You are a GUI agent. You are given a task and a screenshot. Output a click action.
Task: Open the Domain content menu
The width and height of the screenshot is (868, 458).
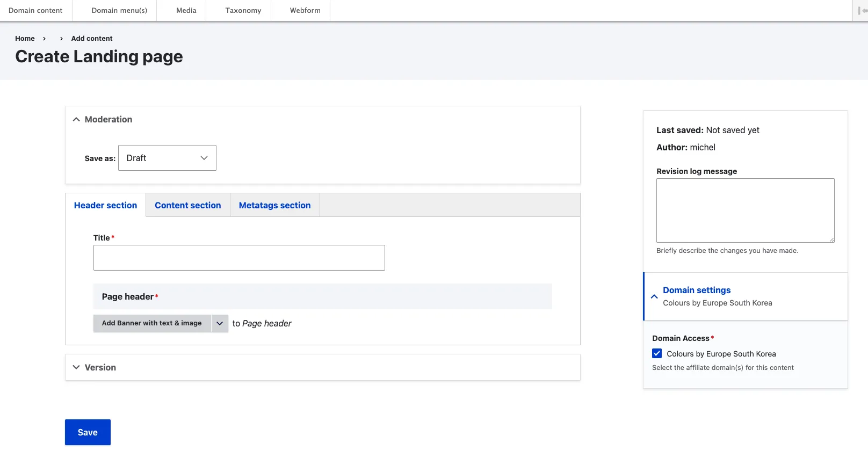pyautogui.click(x=35, y=10)
